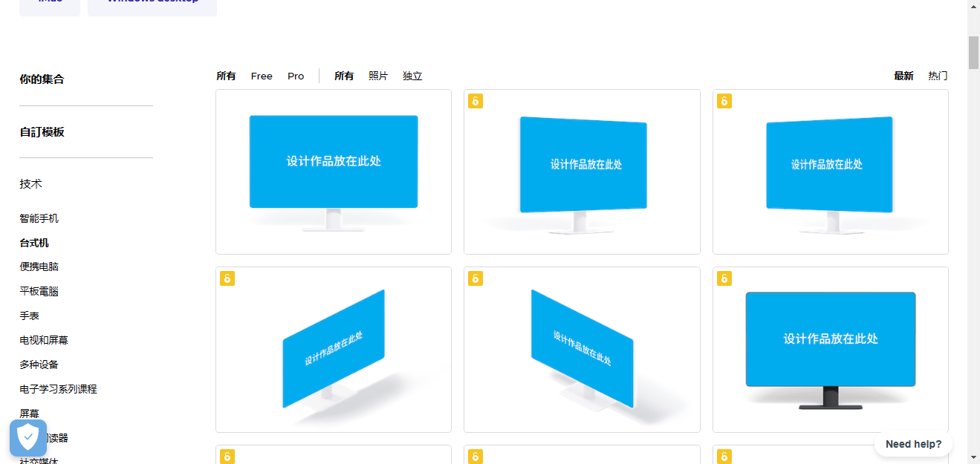
Task: Click Pro badge on bottom-left tilted monitor mockup
Action: click(x=227, y=278)
